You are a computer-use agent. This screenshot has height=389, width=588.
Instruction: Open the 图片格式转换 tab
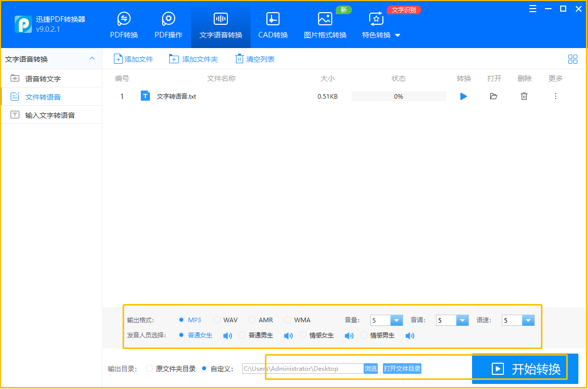point(325,25)
